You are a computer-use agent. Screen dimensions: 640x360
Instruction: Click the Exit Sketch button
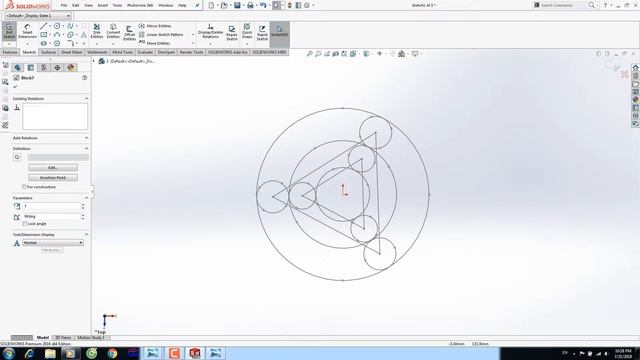pos(9,32)
